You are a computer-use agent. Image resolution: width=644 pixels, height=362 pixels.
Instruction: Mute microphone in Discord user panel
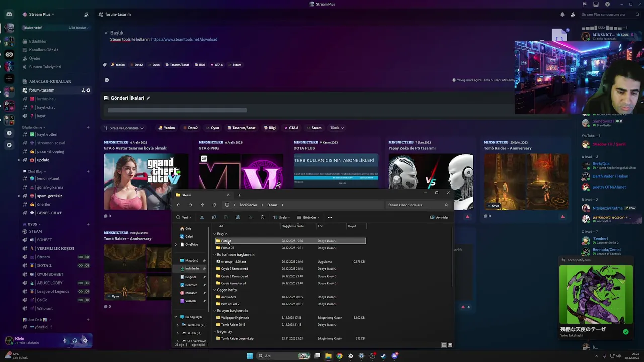[64, 340]
